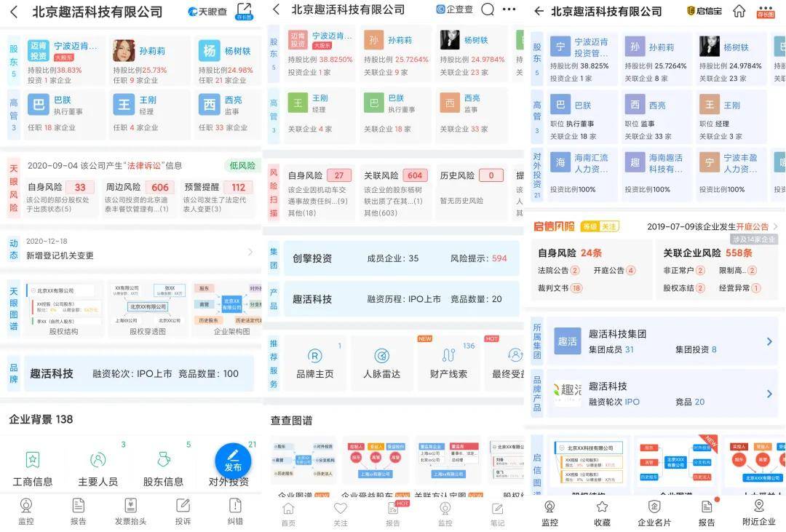Open 附近企业 in 启信宝 bottom bar
This screenshot has width=786, height=532.
[x=759, y=514]
